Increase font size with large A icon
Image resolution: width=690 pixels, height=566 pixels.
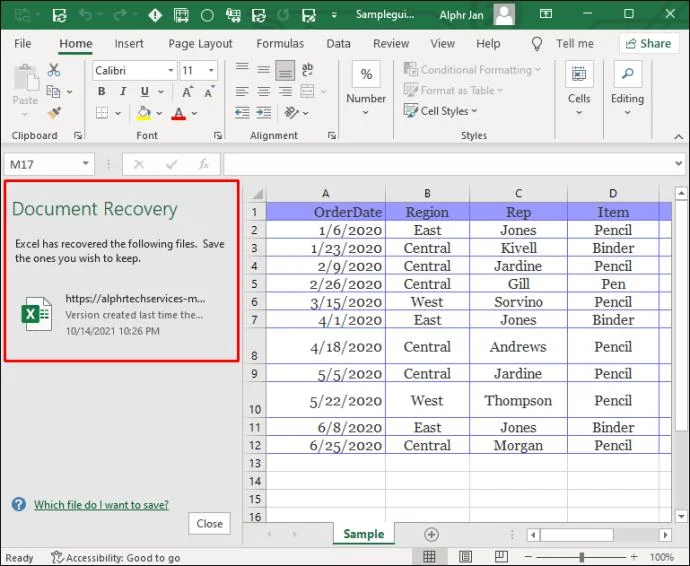187,92
